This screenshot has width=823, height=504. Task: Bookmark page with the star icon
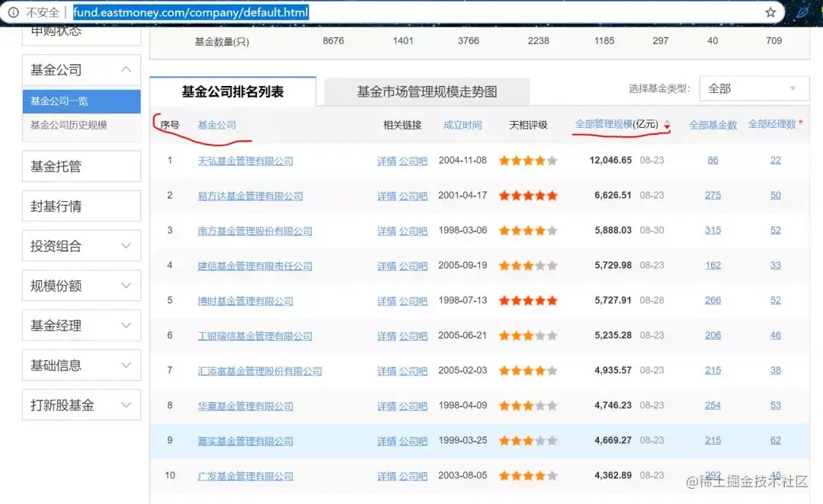[770, 12]
